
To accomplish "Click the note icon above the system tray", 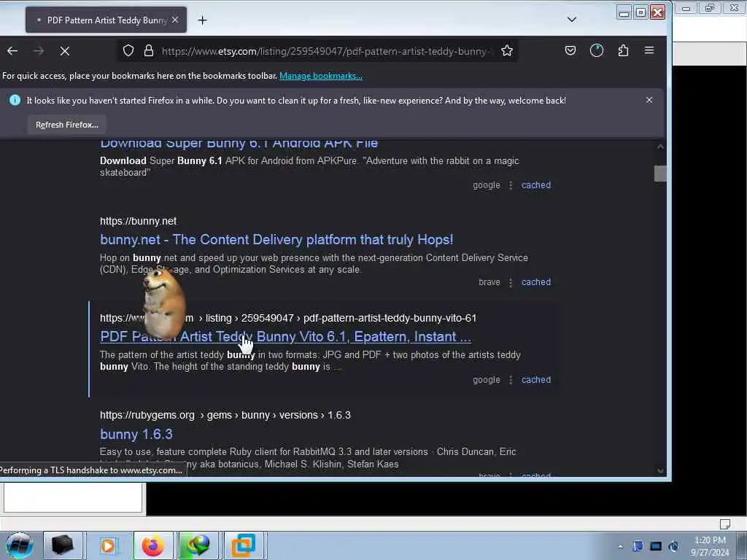I will 724,524.
